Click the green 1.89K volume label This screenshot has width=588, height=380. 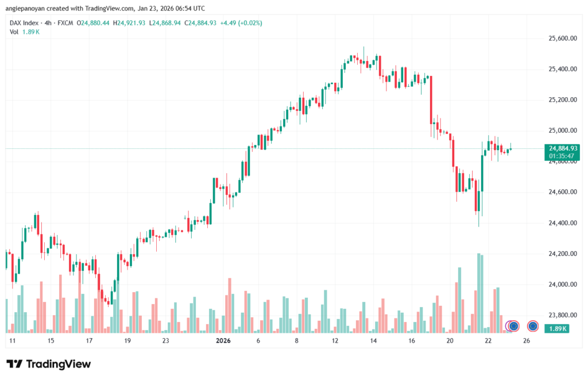(556, 328)
